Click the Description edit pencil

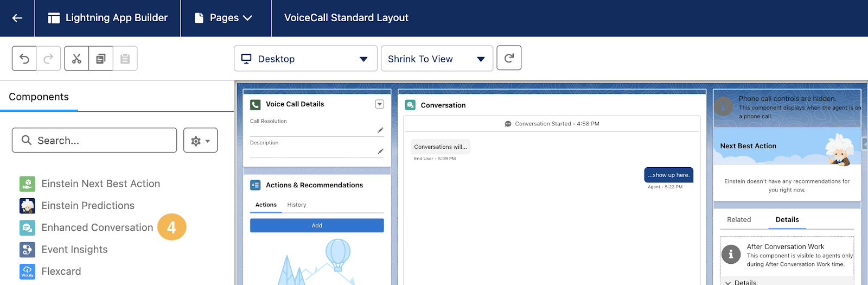(x=380, y=151)
